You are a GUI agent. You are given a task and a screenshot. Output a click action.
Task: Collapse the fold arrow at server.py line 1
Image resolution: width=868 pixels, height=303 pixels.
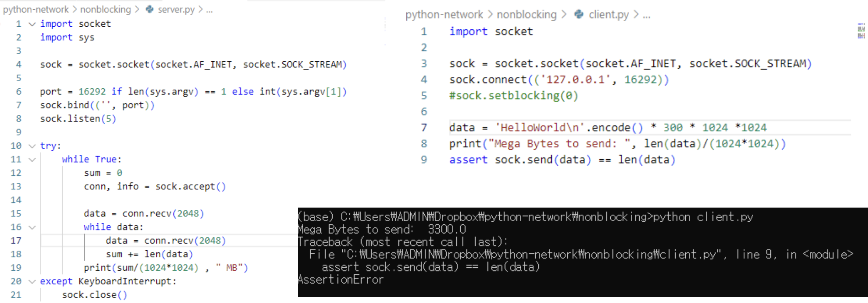click(32, 24)
